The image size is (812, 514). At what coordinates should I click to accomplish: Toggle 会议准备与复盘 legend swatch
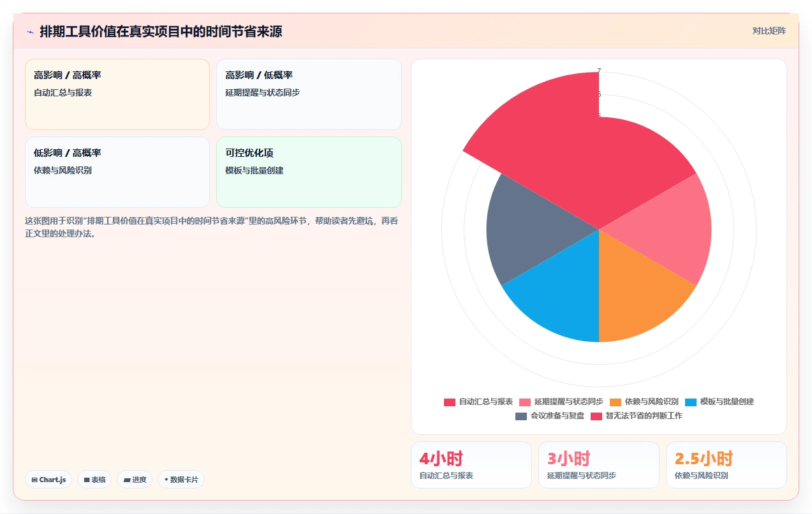point(521,416)
